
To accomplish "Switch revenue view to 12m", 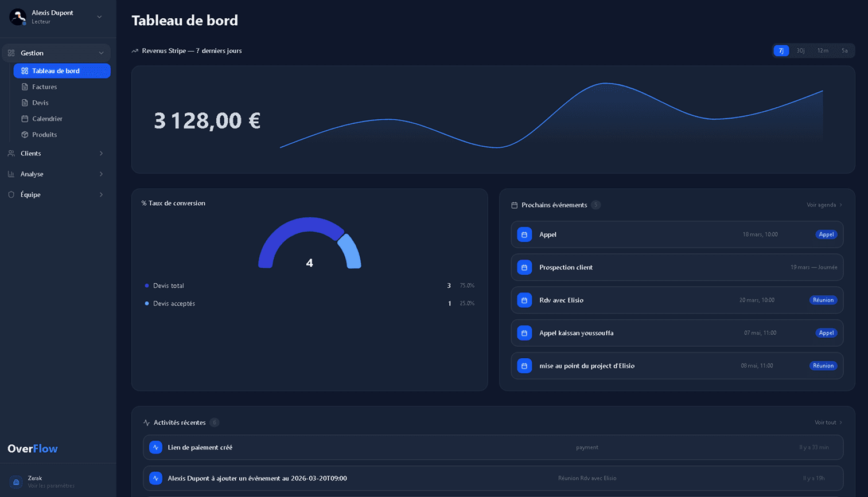I will tap(823, 50).
